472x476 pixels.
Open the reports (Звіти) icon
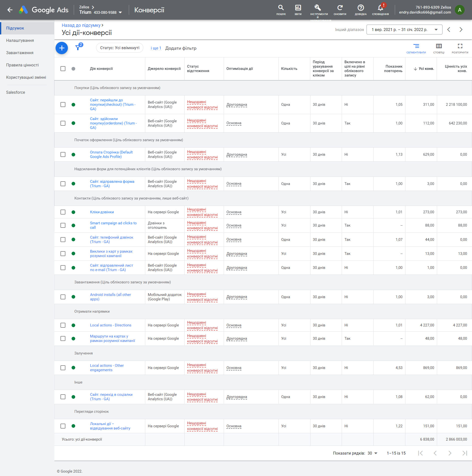(x=298, y=10)
